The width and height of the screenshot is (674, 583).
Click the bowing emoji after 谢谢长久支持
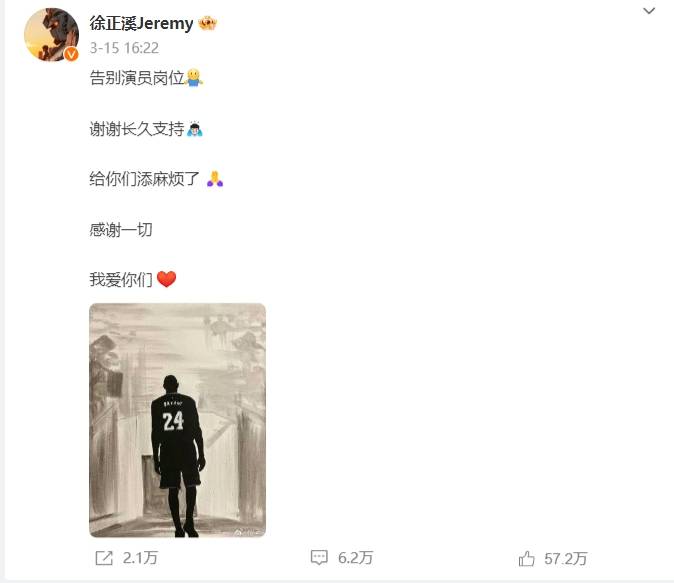[195, 129]
